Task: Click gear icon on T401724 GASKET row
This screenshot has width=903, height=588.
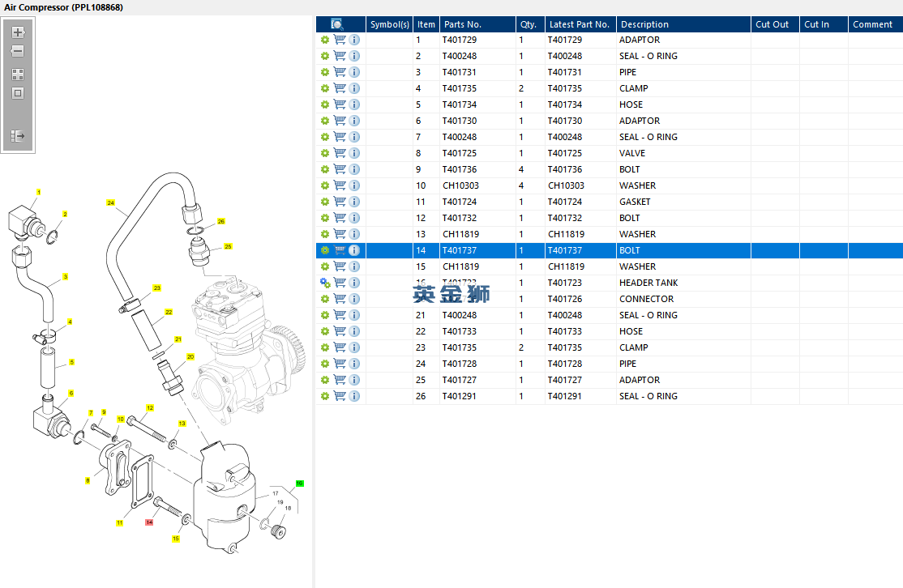Action: [x=325, y=202]
